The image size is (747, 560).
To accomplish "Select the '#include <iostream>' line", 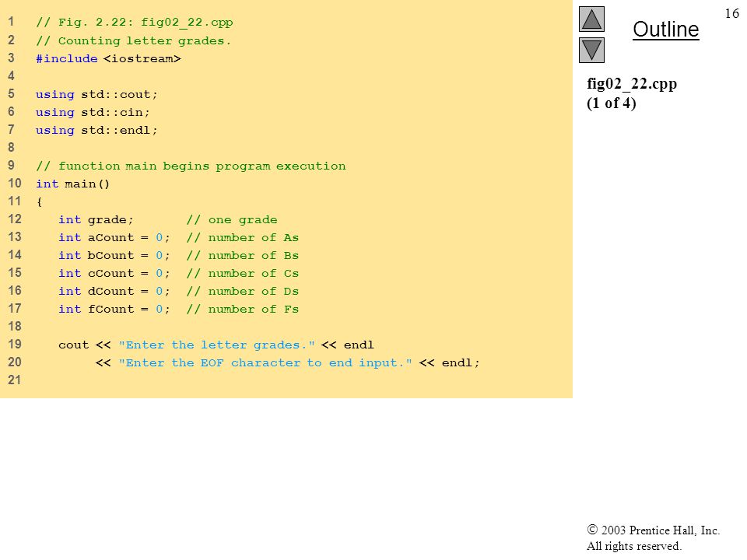I will pos(108,58).
